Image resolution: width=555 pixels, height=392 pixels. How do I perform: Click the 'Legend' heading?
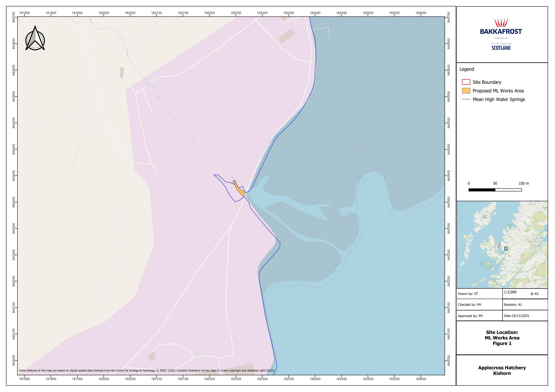(x=467, y=69)
